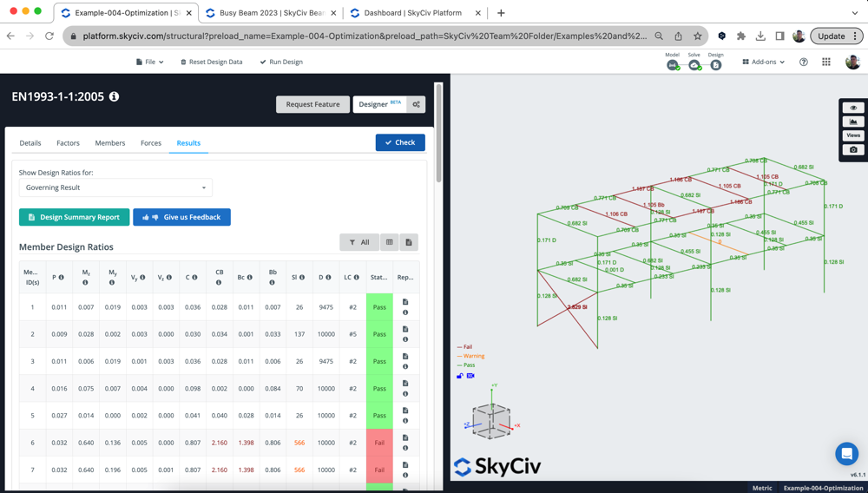Viewport: 868px width, 493px height.
Task: Click the Design Summary Report button
Action: 75,217
